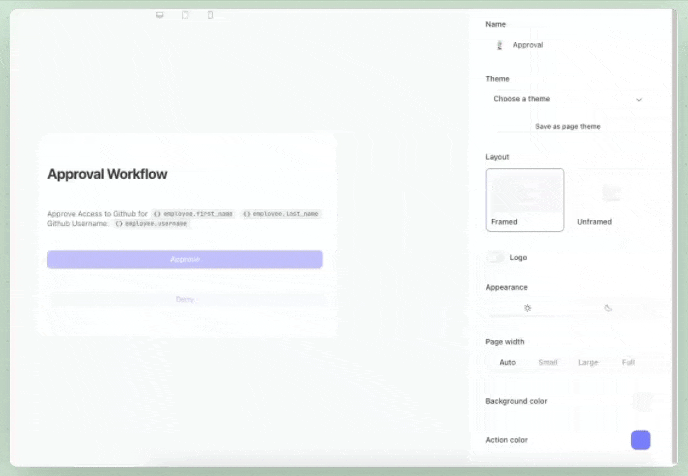The width and height of the screenshot is (688, 476).
Task: Select the Unframed layout option
Action: click(611, 200)
